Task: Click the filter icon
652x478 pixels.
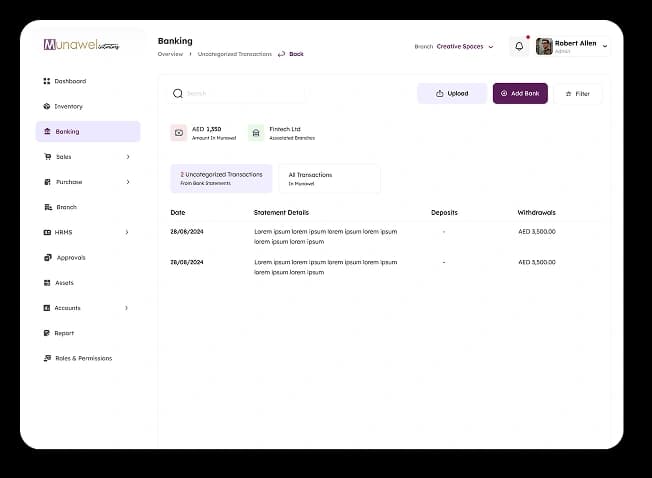Action: coord(568,94)
